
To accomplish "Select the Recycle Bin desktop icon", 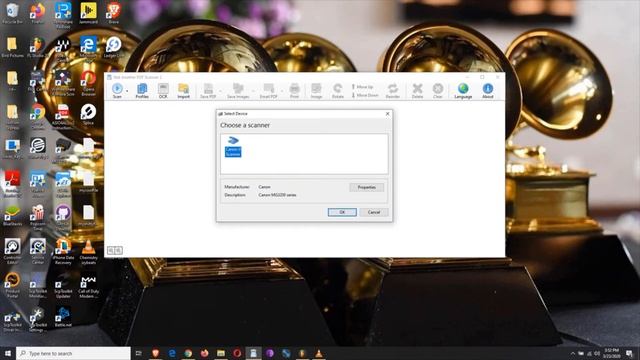I will [13, 13].
